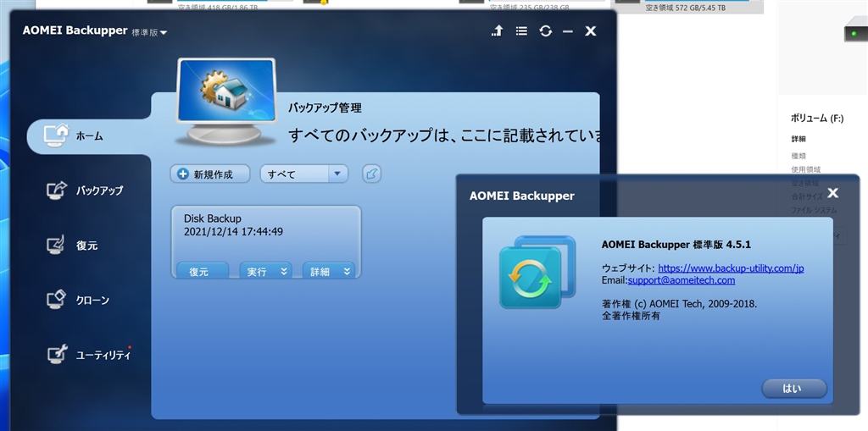Screen dimensions: 868x431
Task: Click the 復元 button on Disk Backup card
Action: coord(202,271)
